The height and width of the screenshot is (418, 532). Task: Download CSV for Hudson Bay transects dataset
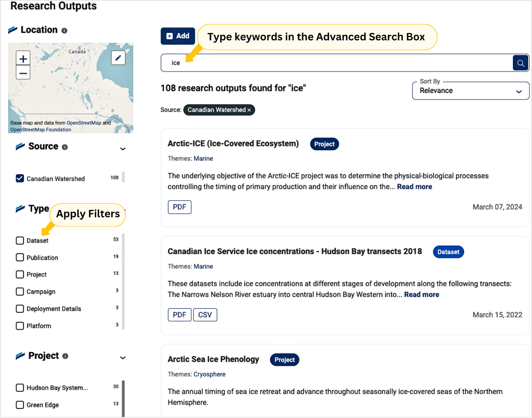point(205,315)
